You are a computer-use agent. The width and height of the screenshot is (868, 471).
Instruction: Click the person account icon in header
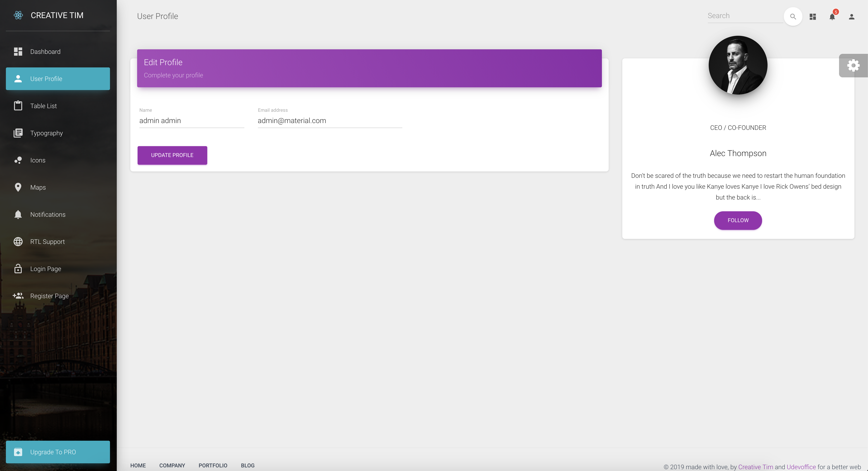pos(851,17)
